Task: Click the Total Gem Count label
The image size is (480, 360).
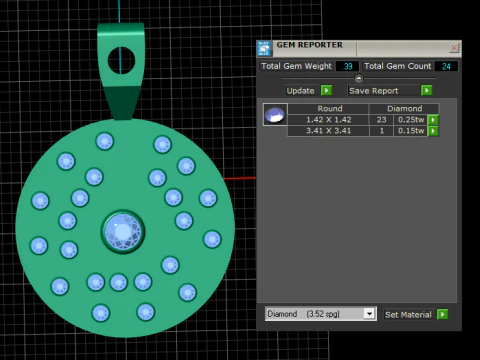Action: (x=398, y=66)
